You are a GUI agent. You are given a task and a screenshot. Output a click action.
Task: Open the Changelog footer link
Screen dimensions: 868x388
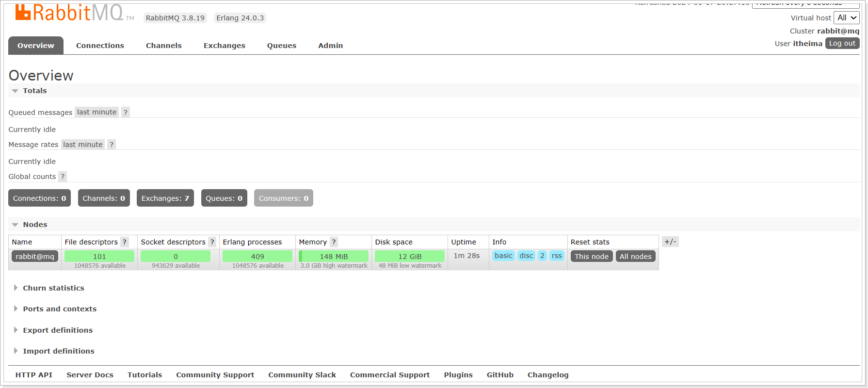tap(548, 375)
